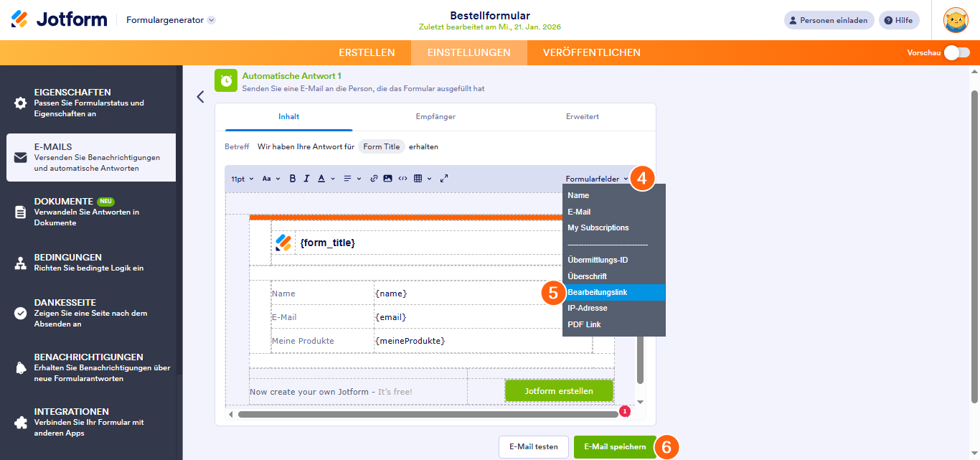Switch to the Empfänger tab

coord(435,116)
